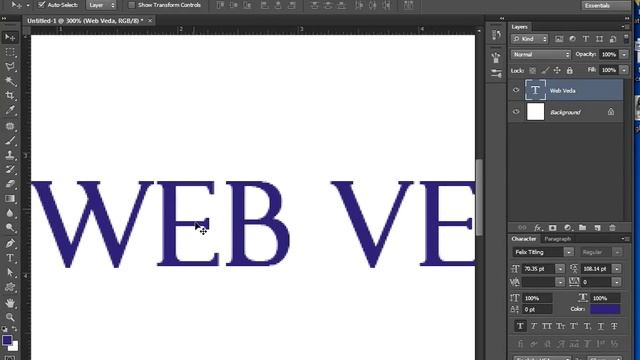Select the Lasso tool
The width and height of the screenshot is (640, 360).
(x=10, y=67)
